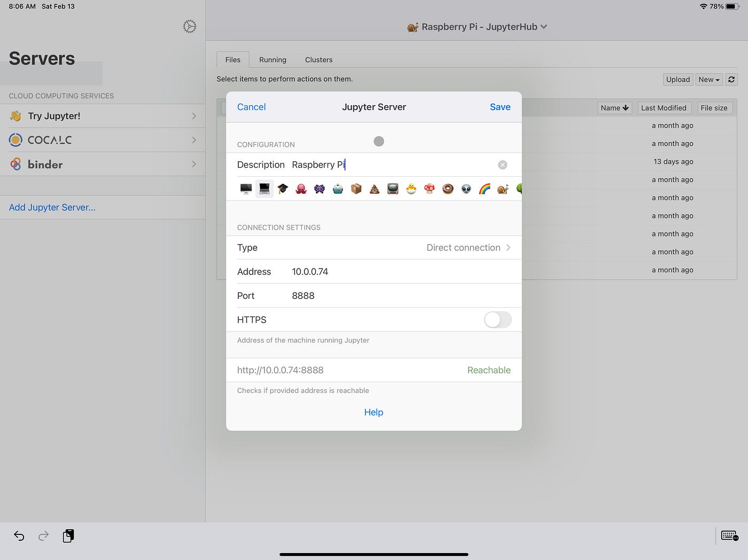The height and width of the screenshot is (560, 748).
Task: Tap Add Jupyter Server... link
Action: (x=52, y=207)
